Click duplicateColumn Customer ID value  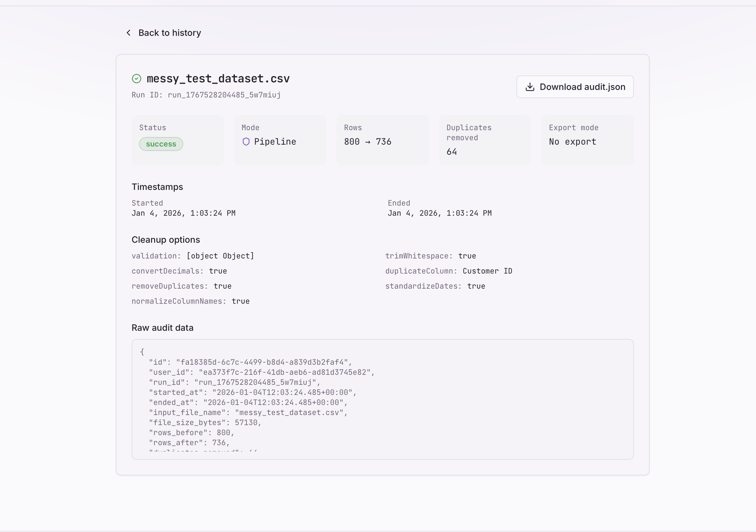point(487,271)
